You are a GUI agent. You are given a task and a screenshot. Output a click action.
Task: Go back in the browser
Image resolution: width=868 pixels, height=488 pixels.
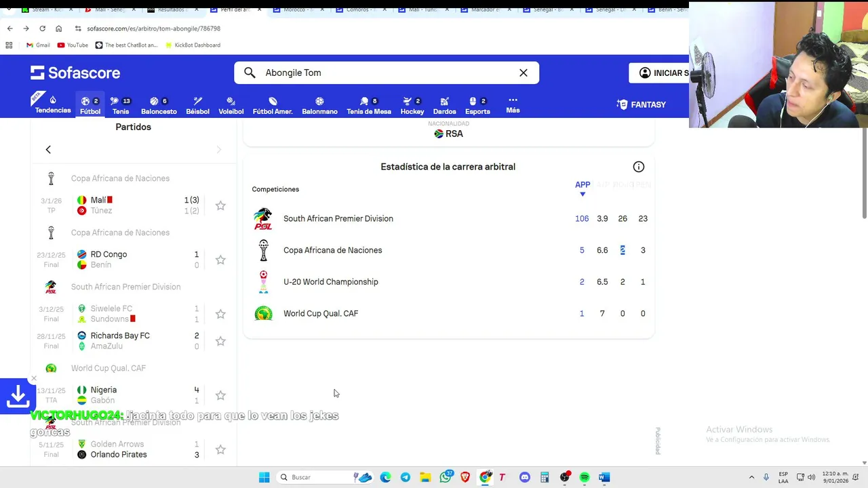tap(9, 28)
